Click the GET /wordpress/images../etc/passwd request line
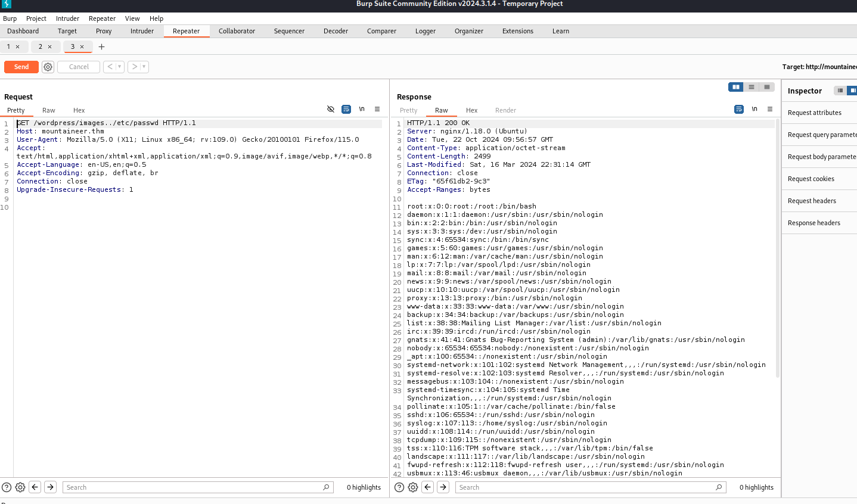This screenshot has height=504, width=857. point(106,123)
